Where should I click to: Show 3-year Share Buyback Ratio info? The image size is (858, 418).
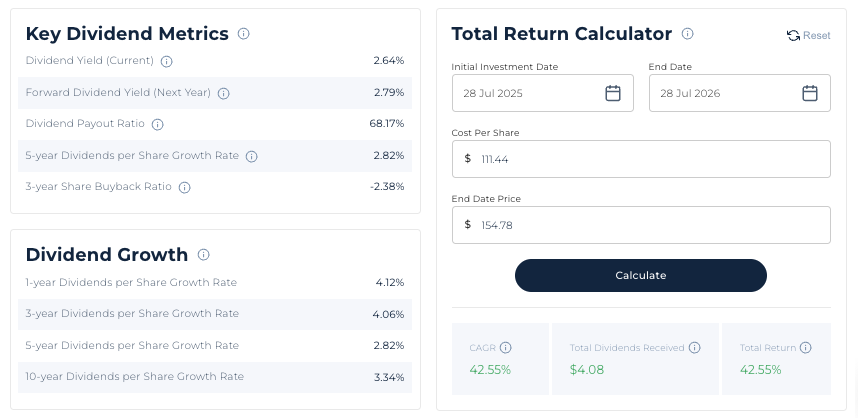pos(184,188)
